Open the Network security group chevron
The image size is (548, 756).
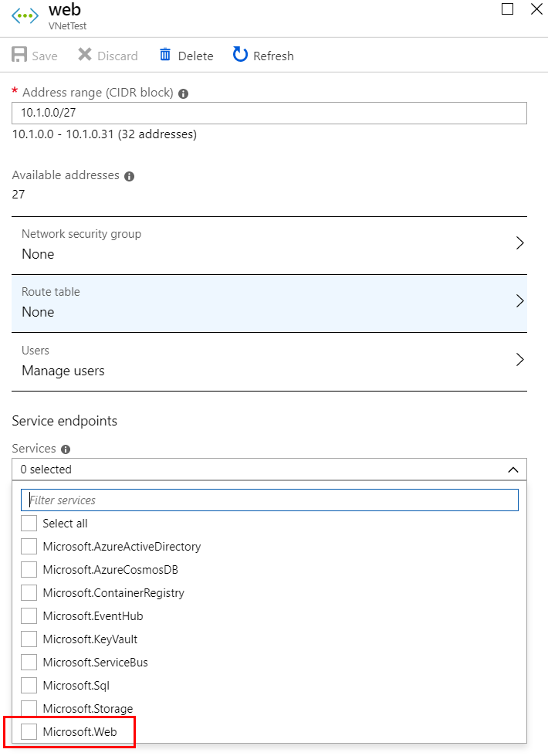[519, 243]
